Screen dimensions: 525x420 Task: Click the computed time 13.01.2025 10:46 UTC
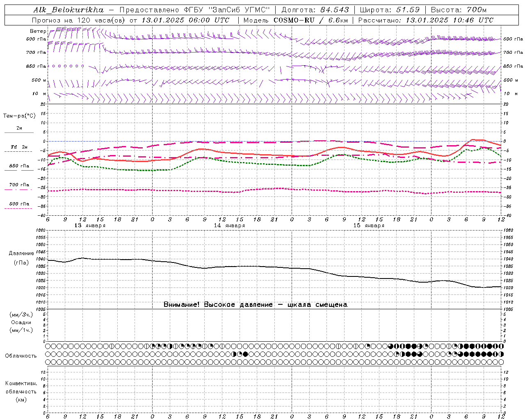click(x=450, y=20)
